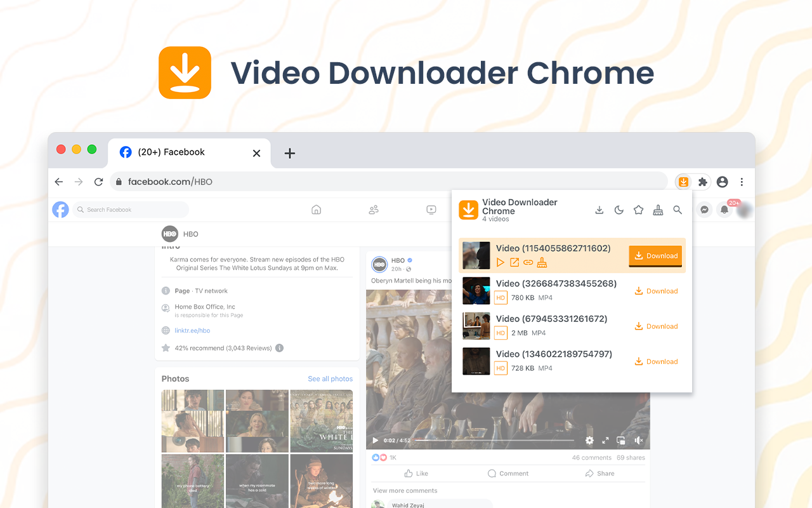Clear the video list with the broom icon
Image resolution: width=812 pixels, height=508 pixels.
[x=658, y=210]
